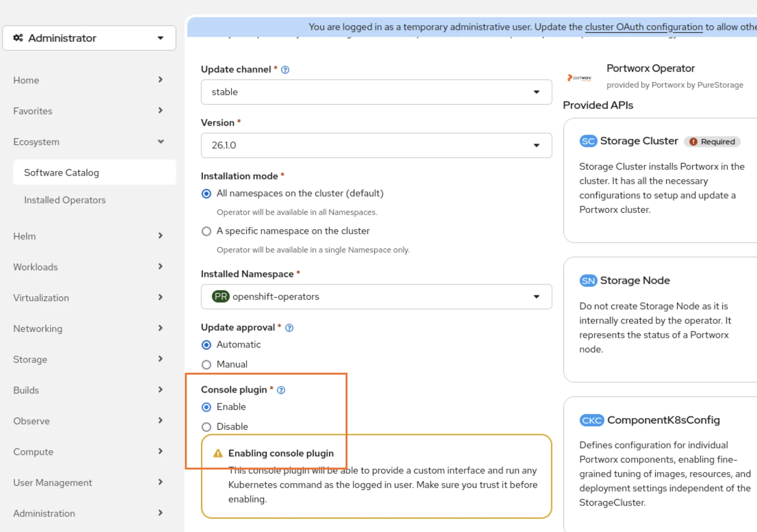Choose Manual update approval
The width and height of the screenshot is (757, 532).
click(x=206, y=365)
